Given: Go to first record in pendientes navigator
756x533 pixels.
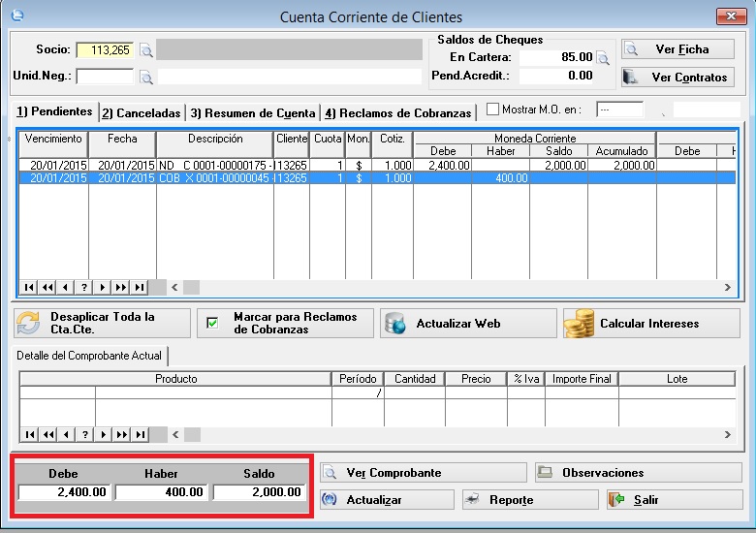Looking at the screenshot, I should [x=29, y=288].
